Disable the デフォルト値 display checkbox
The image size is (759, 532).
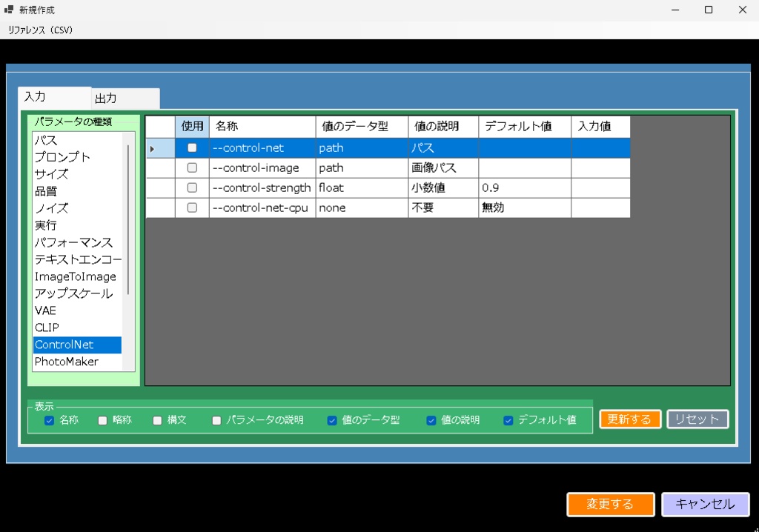pyautogui.click(x=508, y=420)
